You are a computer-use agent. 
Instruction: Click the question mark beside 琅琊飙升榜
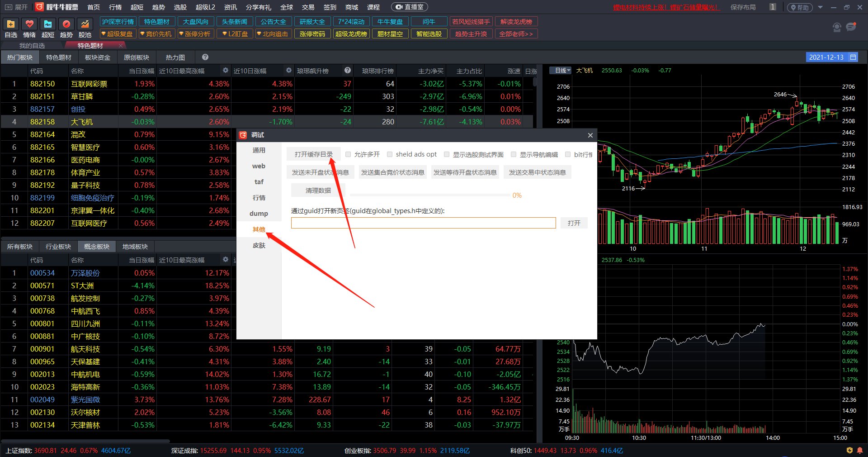pos(348,70)
